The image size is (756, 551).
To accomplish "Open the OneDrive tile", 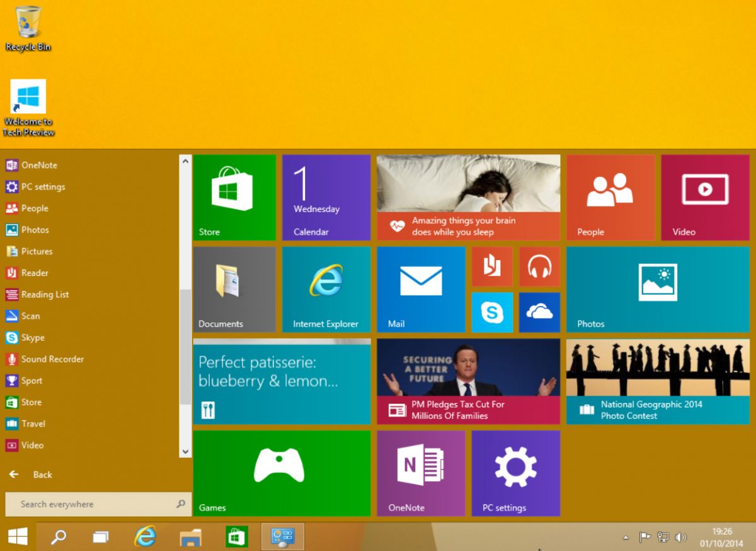I will coord(539,312).
